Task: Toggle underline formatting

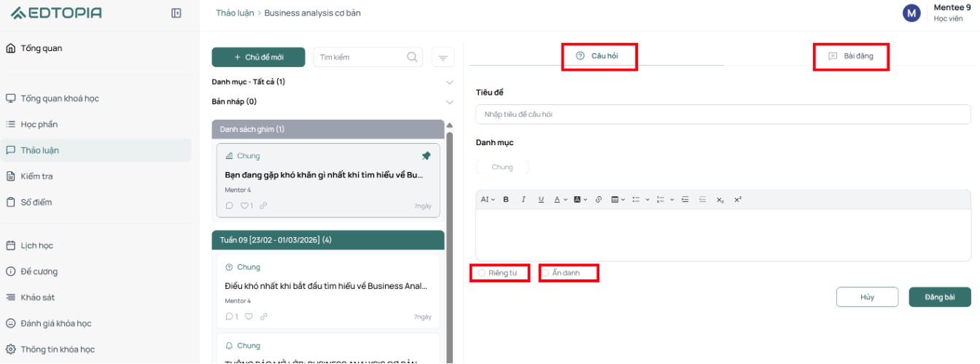Action: tap(541, 199)
